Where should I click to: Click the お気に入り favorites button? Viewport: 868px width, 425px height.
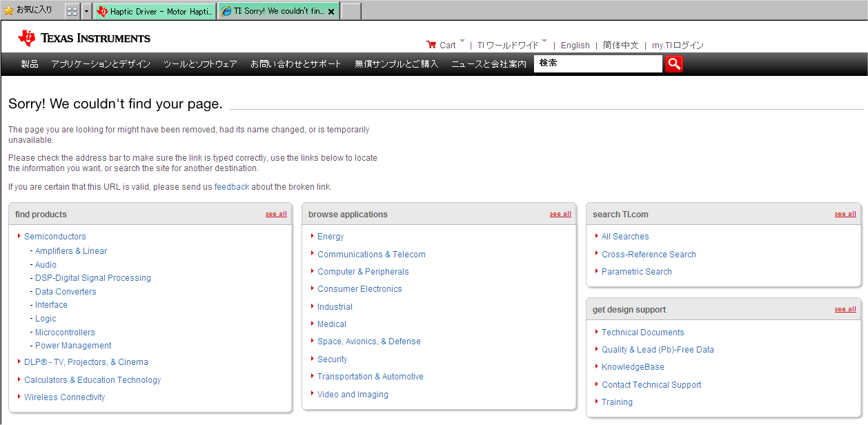28,10
